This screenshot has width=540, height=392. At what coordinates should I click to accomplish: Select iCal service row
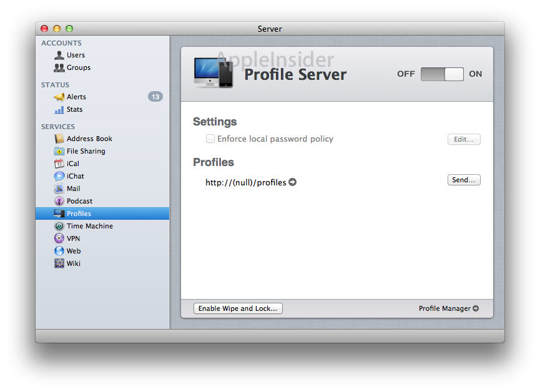click(x=102, y=164)
